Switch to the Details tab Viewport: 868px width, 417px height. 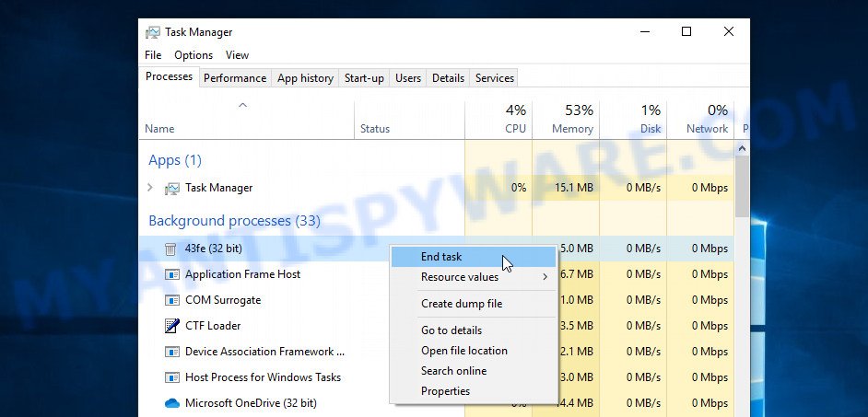tap(448, 78)
